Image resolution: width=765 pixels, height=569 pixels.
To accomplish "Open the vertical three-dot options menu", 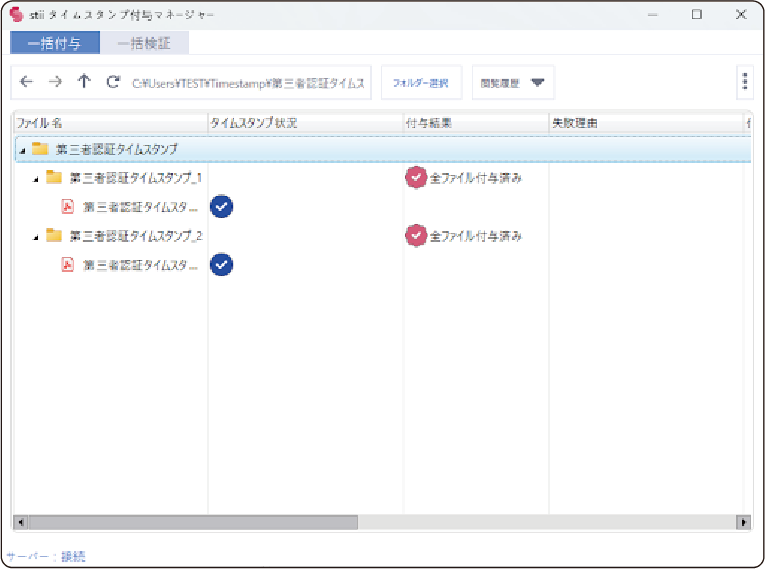I will tap(745, 83).
